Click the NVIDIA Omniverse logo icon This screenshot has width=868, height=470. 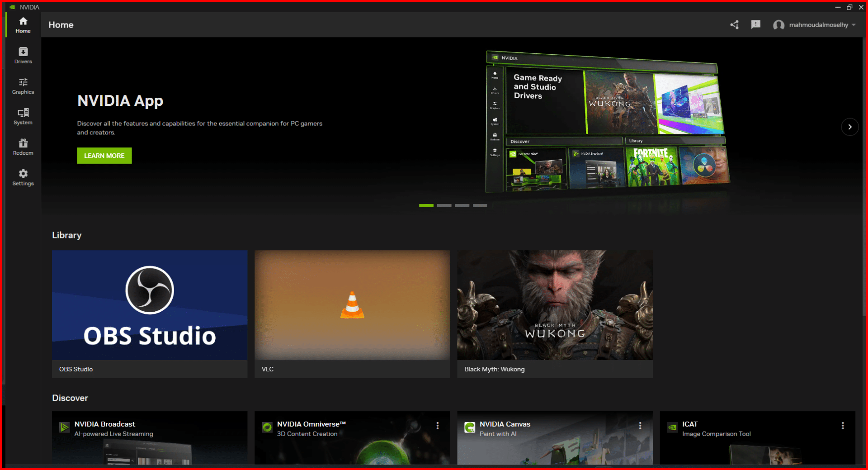tap(267, 427)
